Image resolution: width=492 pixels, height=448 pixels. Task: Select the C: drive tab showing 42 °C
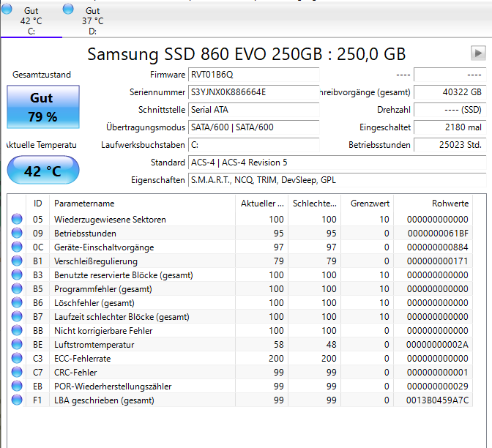point(31,21)
